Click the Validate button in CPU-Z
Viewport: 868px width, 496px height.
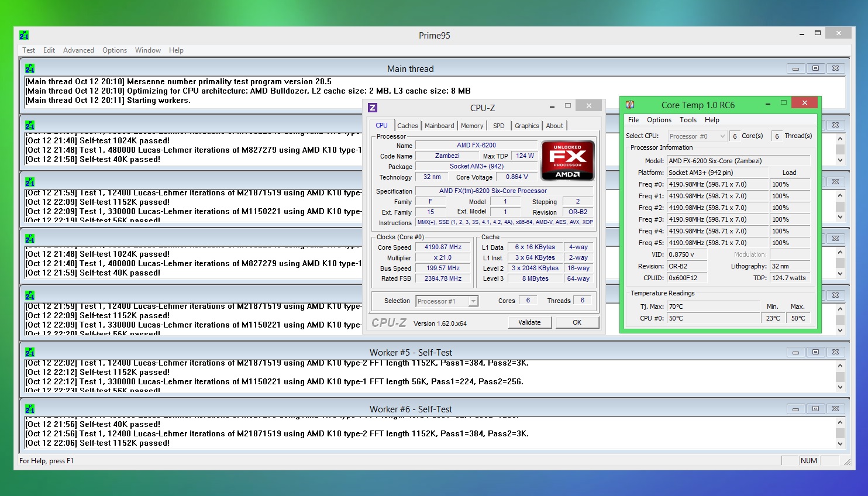coord(529,322)
